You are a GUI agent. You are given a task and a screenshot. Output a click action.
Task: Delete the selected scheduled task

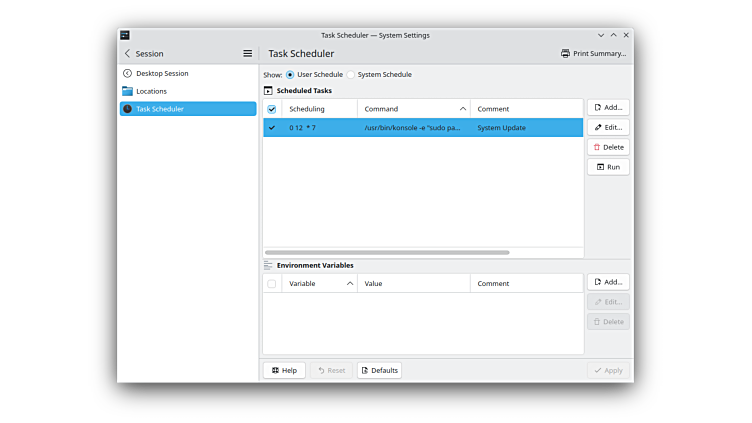(x=608, y=147)
